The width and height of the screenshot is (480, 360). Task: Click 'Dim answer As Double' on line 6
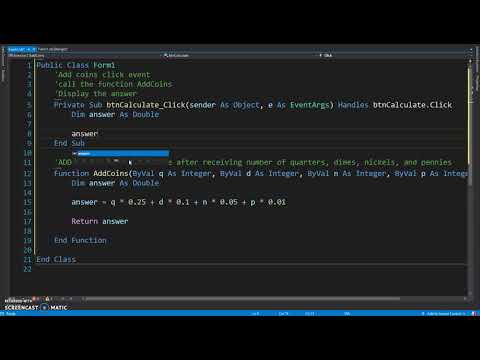coord(115,114)
